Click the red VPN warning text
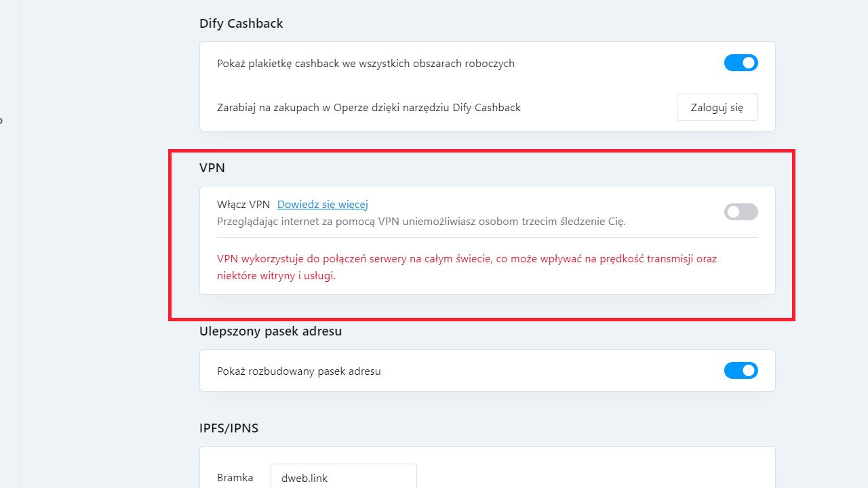The image size is (868, 488). (467, 267)
